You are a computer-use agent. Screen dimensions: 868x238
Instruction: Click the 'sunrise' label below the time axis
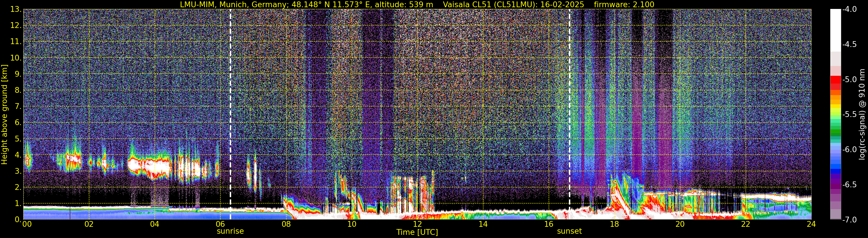click(x=230, y=231)
